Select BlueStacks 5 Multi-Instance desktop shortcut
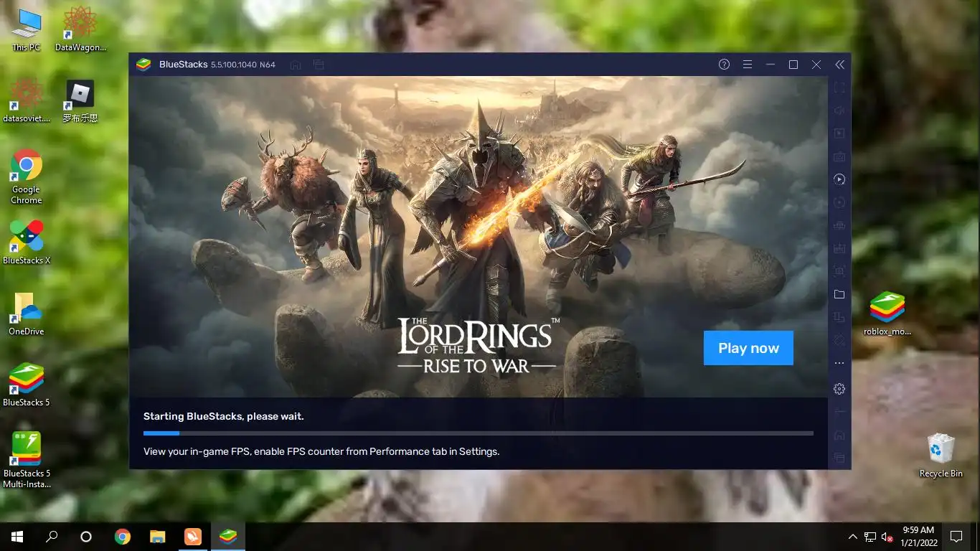The image size is (980, 551). pos(27,460)
